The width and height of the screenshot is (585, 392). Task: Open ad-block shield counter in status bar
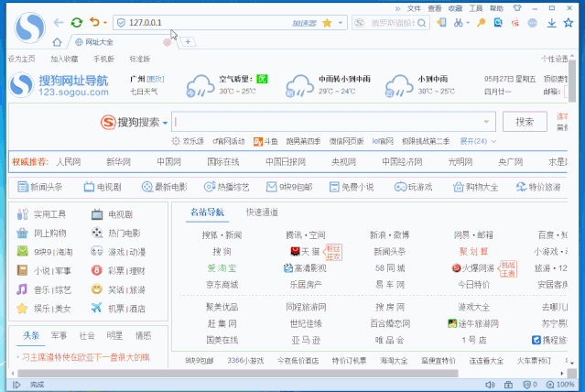530,385
